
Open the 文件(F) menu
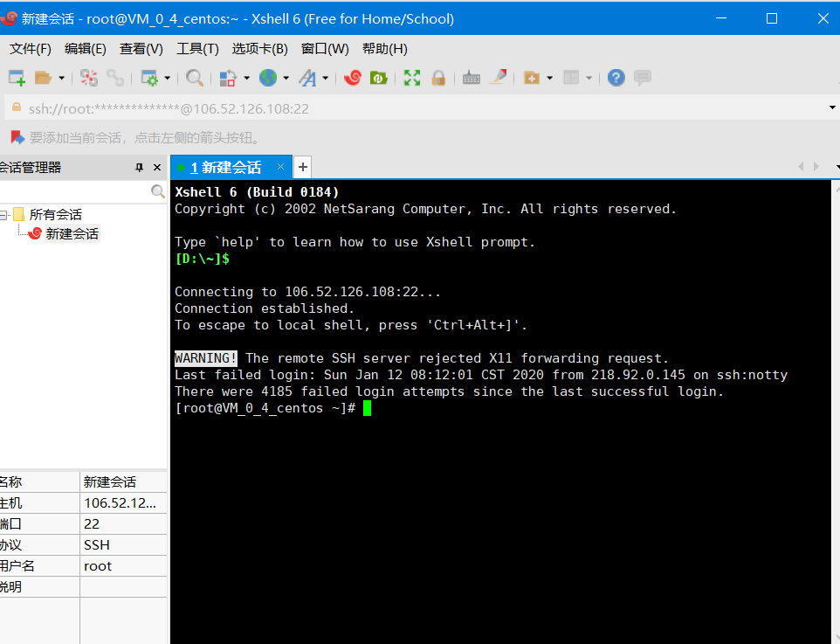point(31,49)
